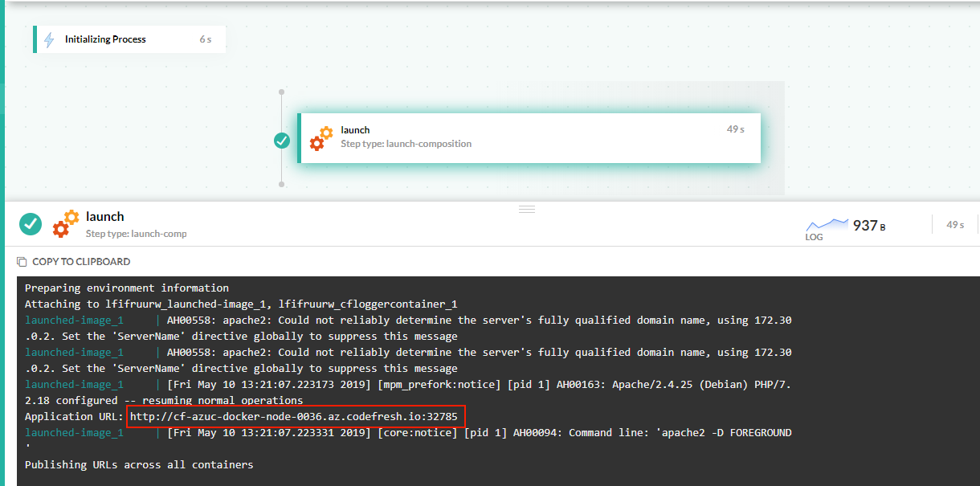Image resolution: width=980 pixels, height=486 pixels.
Task: Click the gears icon on the launch step card
Action: pos(321,138)
